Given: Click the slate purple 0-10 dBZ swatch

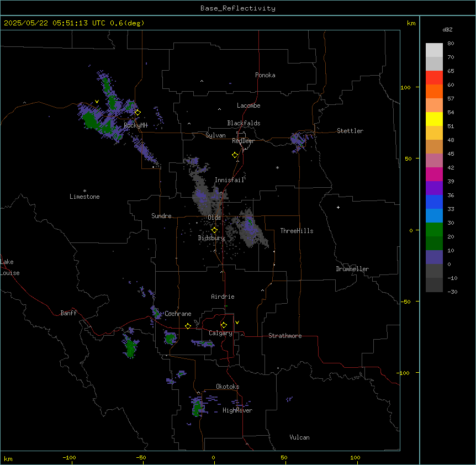Looking at the screenshot, I should (x=434, y=257).
